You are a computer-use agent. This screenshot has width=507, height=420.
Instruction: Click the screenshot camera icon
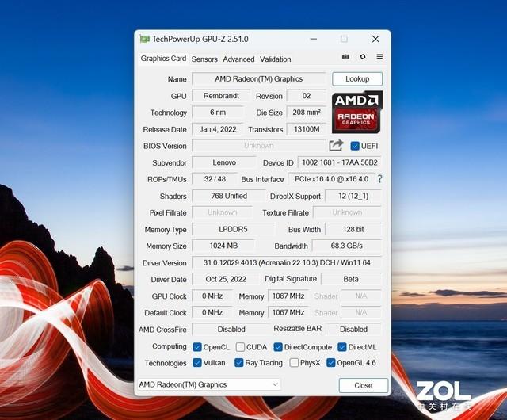(345, 56)
